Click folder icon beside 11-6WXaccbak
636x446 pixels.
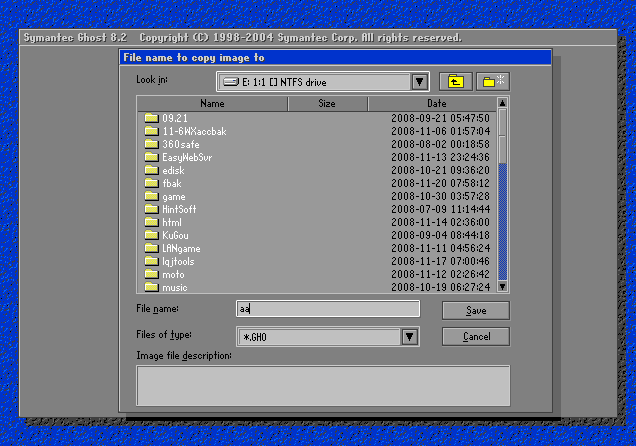coord(151,131)
